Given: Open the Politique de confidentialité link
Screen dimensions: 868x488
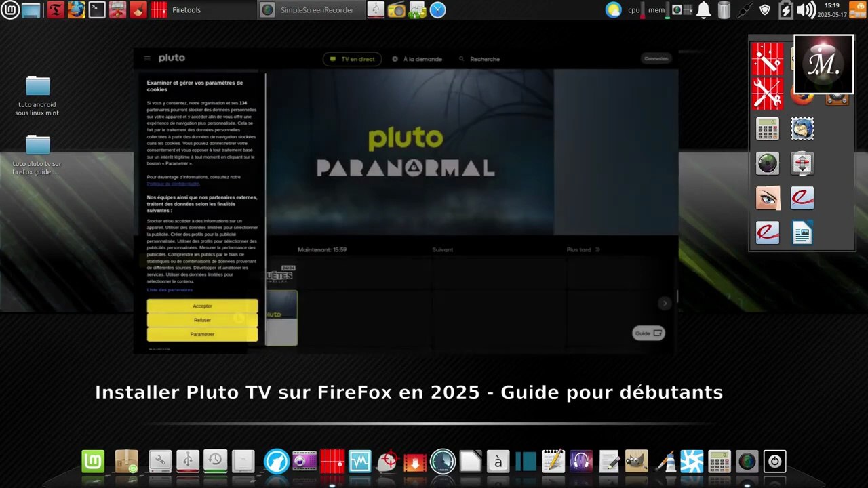Looking at the screenshot, I should [x=173, y=184].
